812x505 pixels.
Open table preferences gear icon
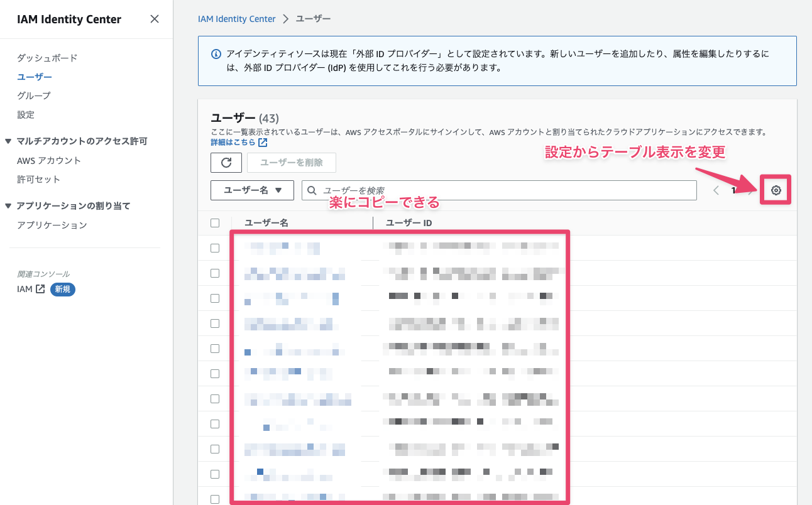[x=776, y=190]
